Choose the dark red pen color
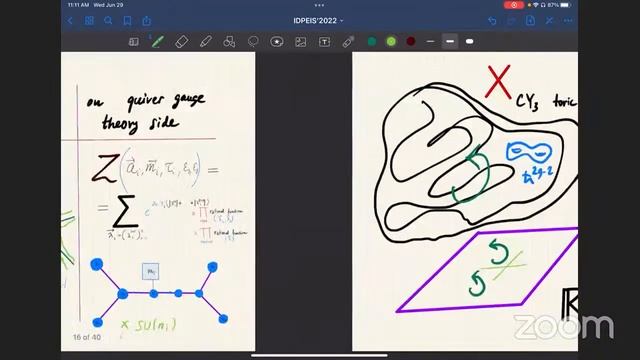The height and width of the screenshot is (360, 640). pyautogui.click(x=411, y=41)
